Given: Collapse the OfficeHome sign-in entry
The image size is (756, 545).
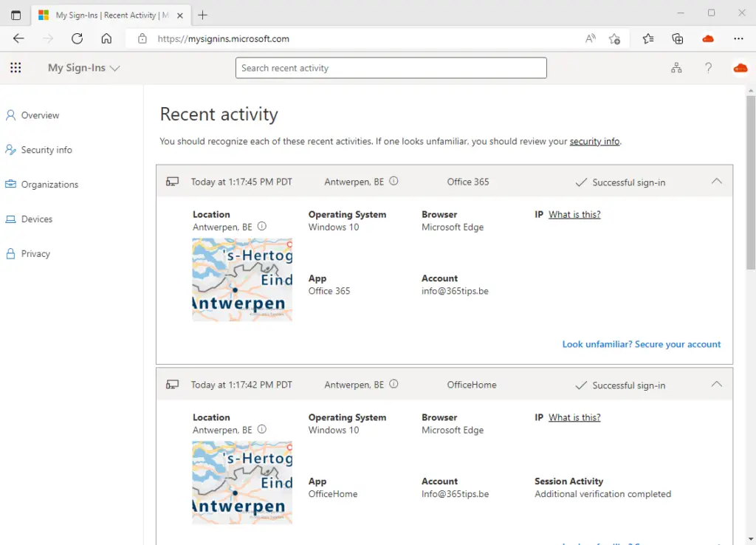Looking at the screenshot, I should 717,385.
